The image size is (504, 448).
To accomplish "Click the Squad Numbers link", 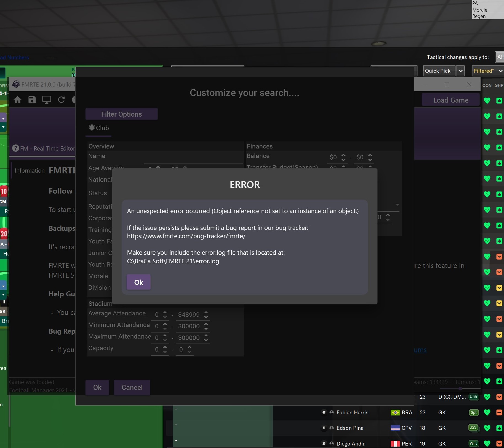I will pyautogui.click(x=14, y=57).
